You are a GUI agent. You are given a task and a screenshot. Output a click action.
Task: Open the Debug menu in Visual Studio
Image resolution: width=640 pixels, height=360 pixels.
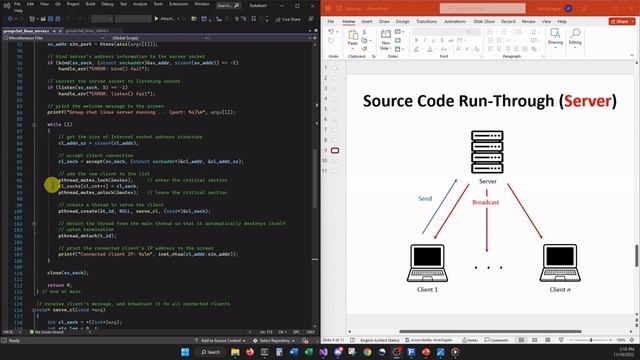(x=107, y=4)
